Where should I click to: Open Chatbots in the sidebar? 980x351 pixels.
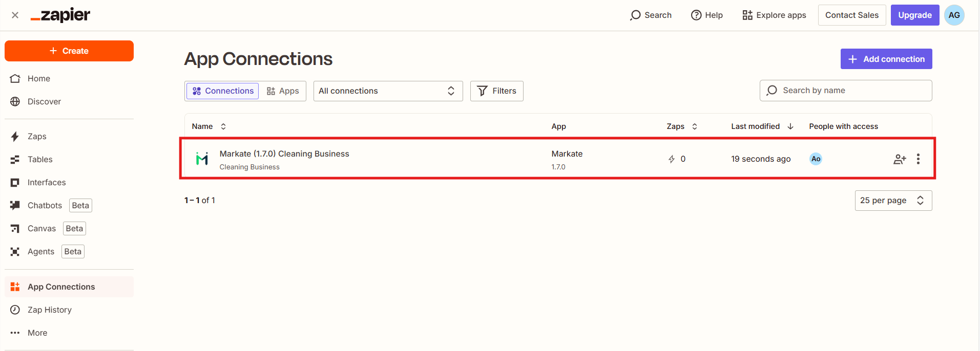[x=69, y=206]
